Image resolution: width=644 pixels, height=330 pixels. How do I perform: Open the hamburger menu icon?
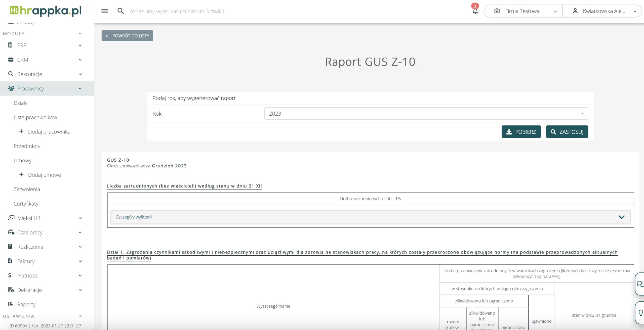point(105,11)
